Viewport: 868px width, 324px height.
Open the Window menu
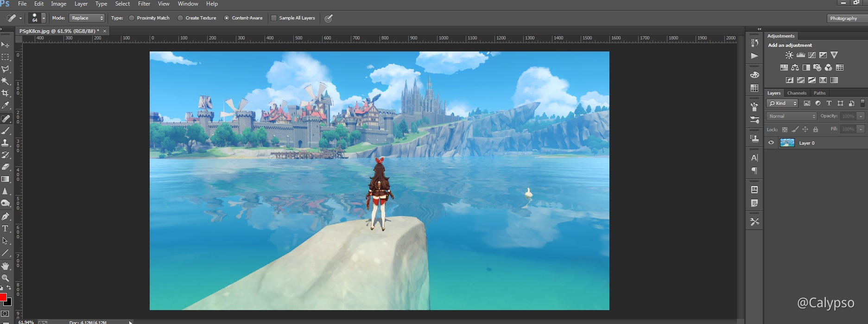click(188, 4)
